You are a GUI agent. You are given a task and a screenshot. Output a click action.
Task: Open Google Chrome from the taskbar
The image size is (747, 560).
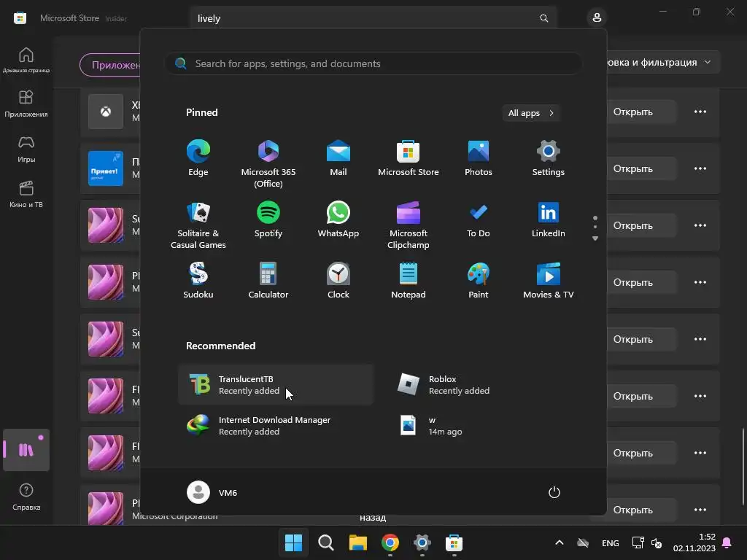pyautogui.click(x=390, y=542)
